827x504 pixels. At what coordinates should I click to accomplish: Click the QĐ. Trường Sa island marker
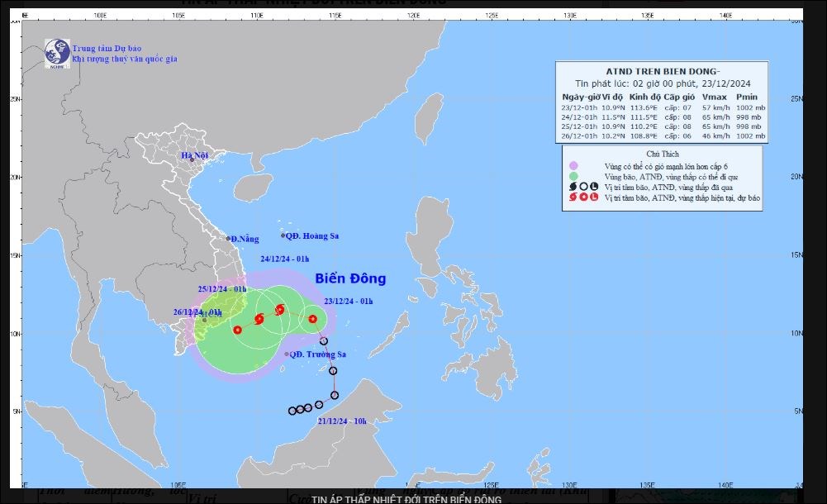click(288, 354)
